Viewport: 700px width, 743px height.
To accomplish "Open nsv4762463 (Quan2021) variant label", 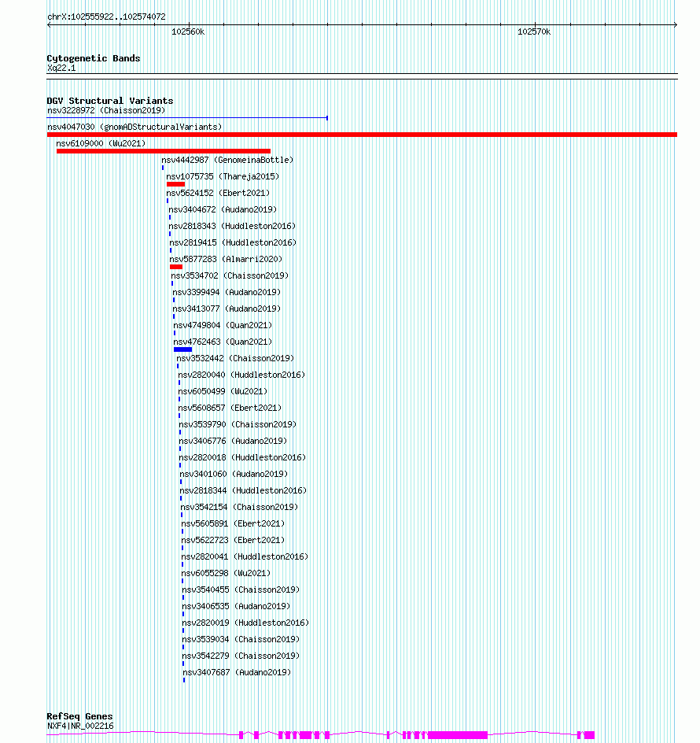I will (x=223, y=342).
